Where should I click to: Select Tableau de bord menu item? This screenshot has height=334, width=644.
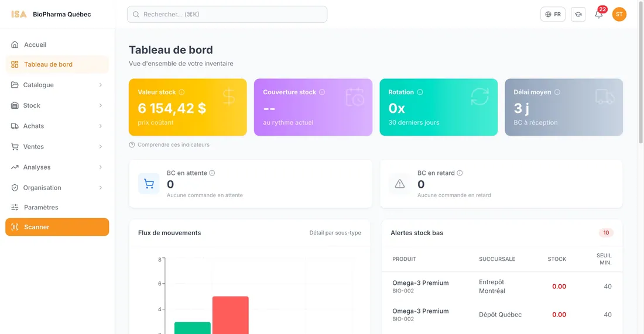click(57, 64)
